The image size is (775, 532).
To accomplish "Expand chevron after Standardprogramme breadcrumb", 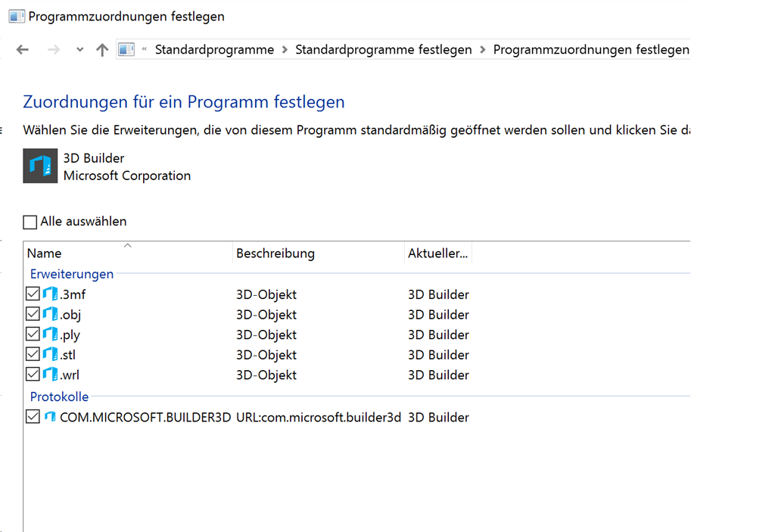I will pyautogui.click(x=285, y=49).
